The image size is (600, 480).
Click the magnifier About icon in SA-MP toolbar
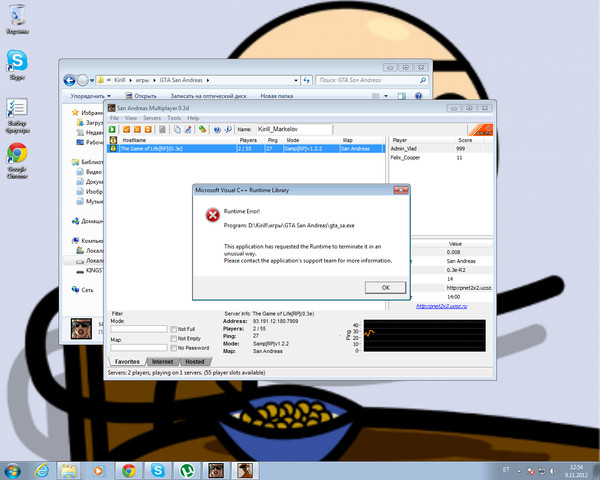tap(228, 129)
